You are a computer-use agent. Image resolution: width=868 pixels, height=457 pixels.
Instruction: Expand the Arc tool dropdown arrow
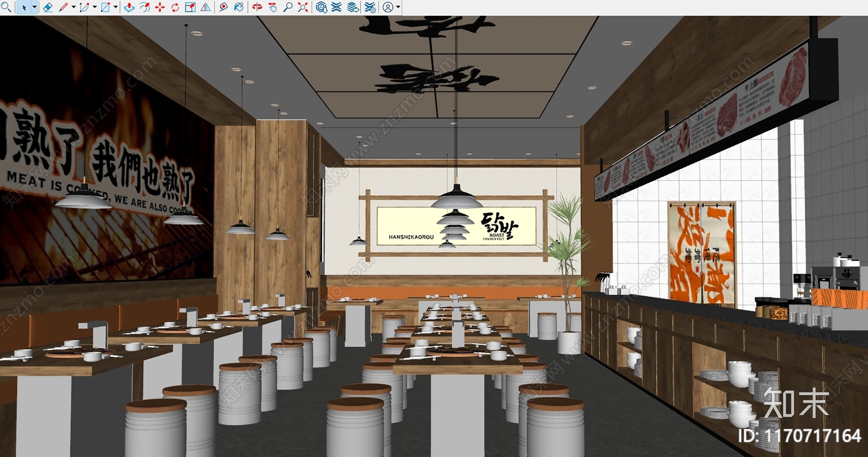(x=94, y=7)
